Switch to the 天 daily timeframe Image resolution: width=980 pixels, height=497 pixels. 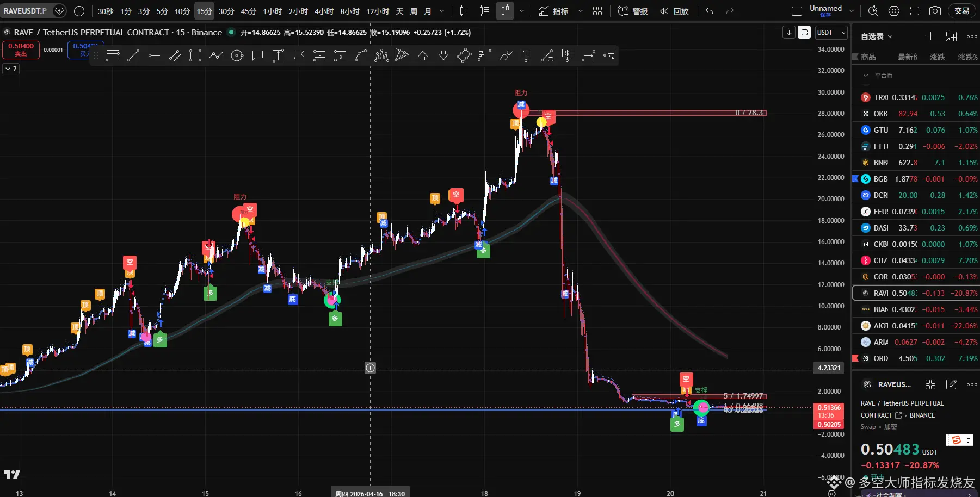pos(399,11)
